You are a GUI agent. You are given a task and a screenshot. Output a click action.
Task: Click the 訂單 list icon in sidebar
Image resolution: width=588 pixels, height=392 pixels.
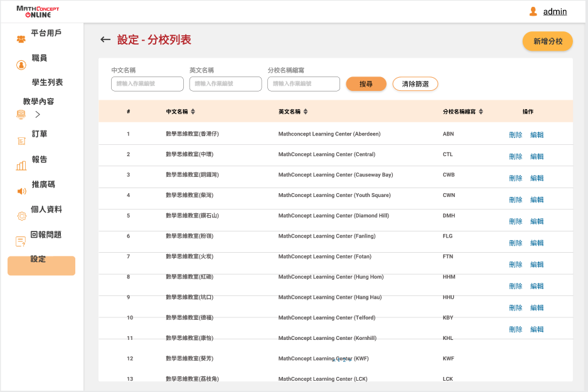[x=21, y=141]
